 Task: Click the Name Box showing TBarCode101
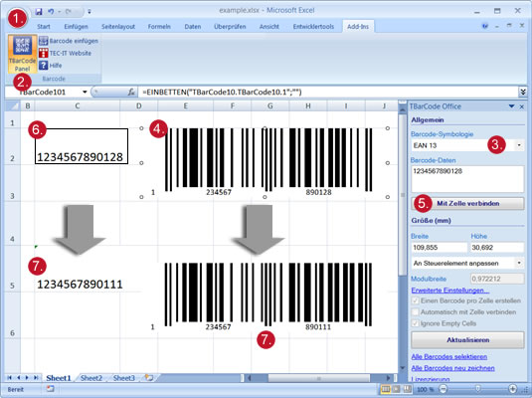[x=44, y=92]
